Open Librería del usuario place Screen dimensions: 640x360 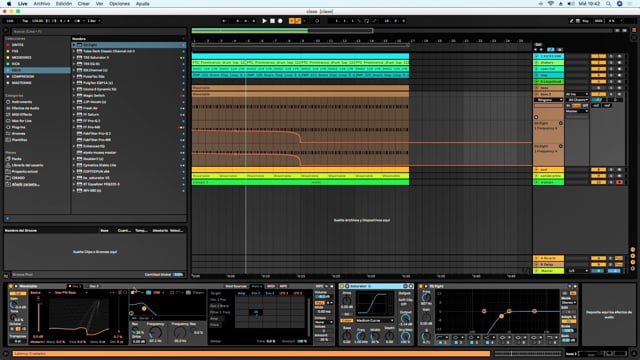pos(27,165)
